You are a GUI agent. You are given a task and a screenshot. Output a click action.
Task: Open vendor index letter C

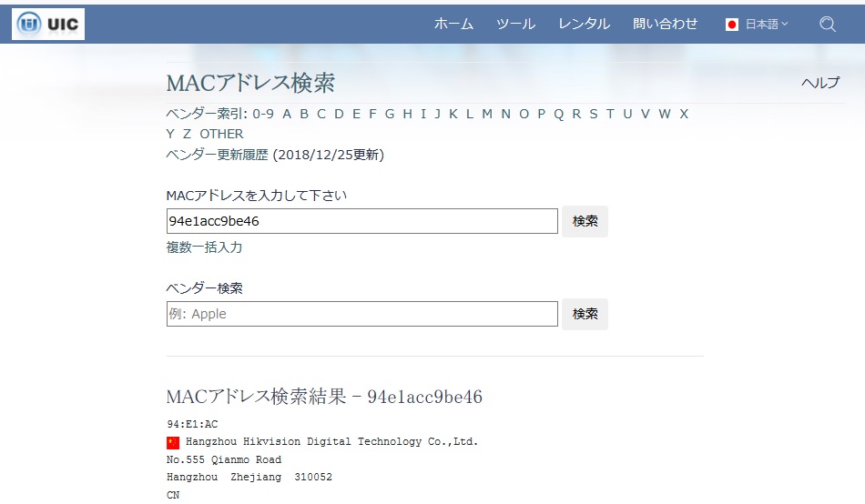pyautogui.click(x=321, y=114)
